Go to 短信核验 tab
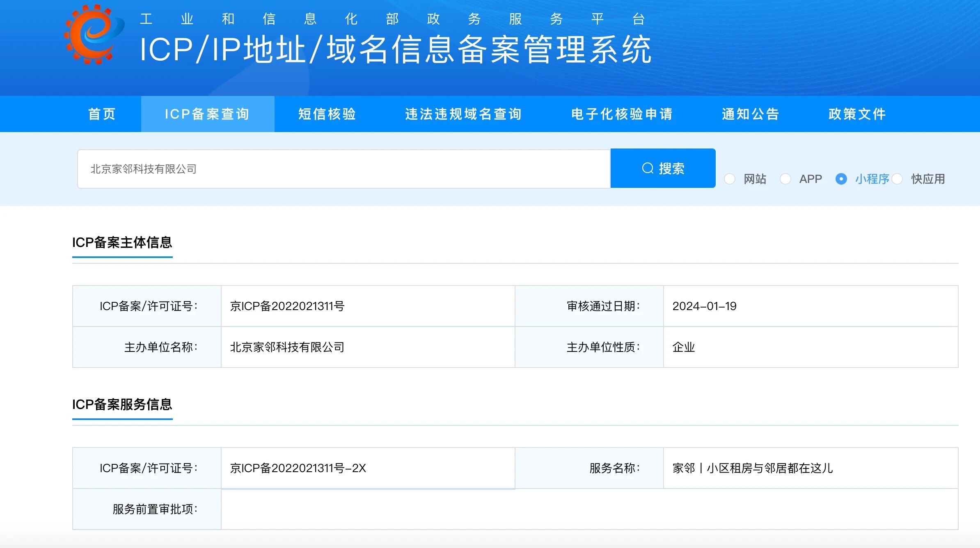Viewport: 980px width, 548px height. [x=327, y=114]
